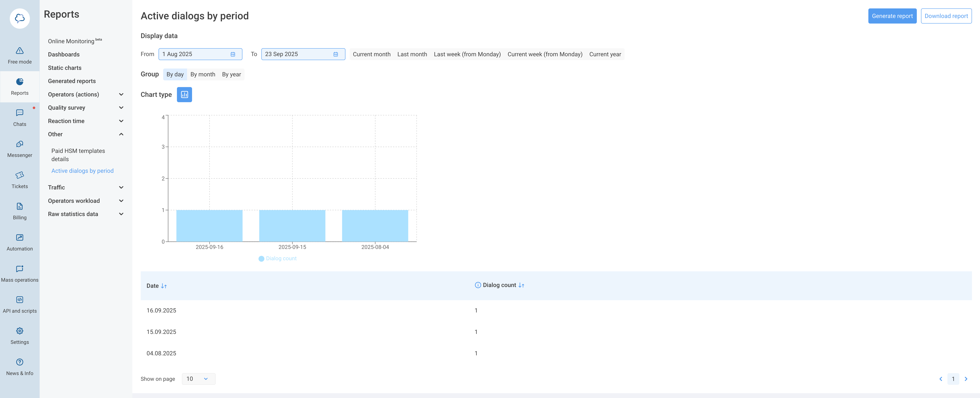Select Current year date range
Viewport: 980px width, 398px height.
605,54
